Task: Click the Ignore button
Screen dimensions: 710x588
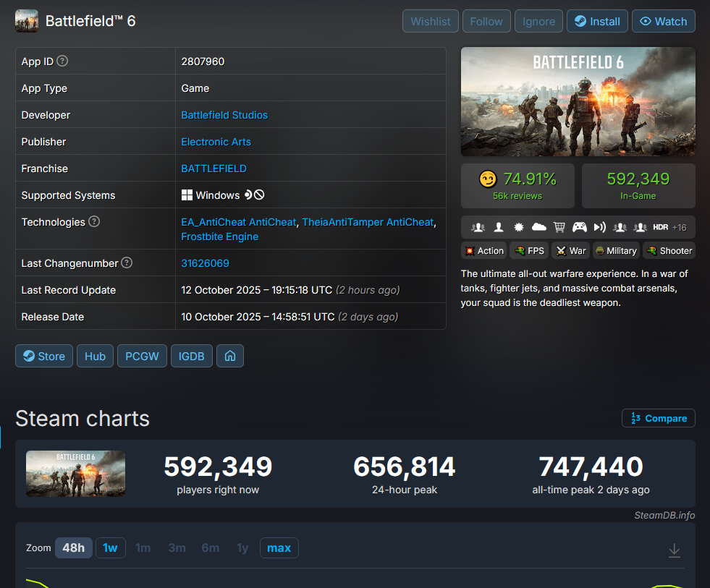Action: point(538,21)
